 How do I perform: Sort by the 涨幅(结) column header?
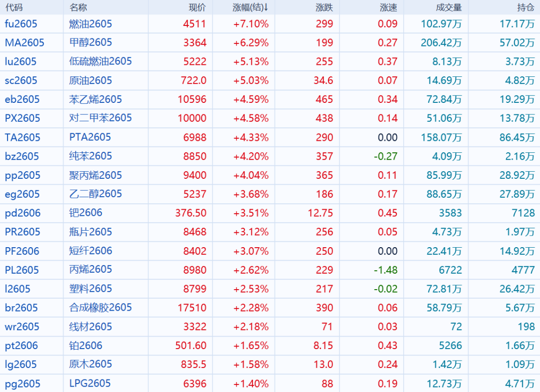pos(250,7)
